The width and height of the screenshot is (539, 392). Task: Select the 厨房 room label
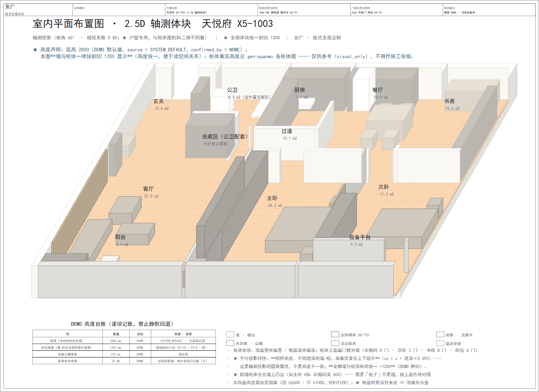pos(299,90)
